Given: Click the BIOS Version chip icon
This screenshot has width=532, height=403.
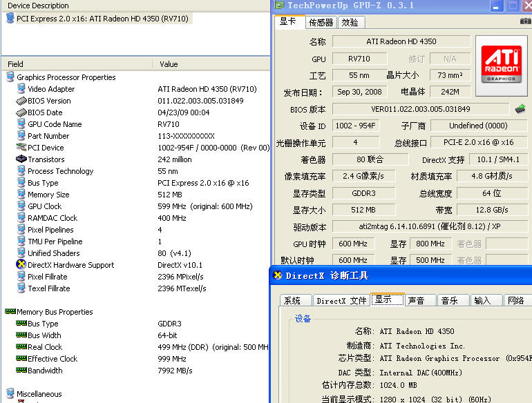Looking at the screenshot, I should pos(21,101).
